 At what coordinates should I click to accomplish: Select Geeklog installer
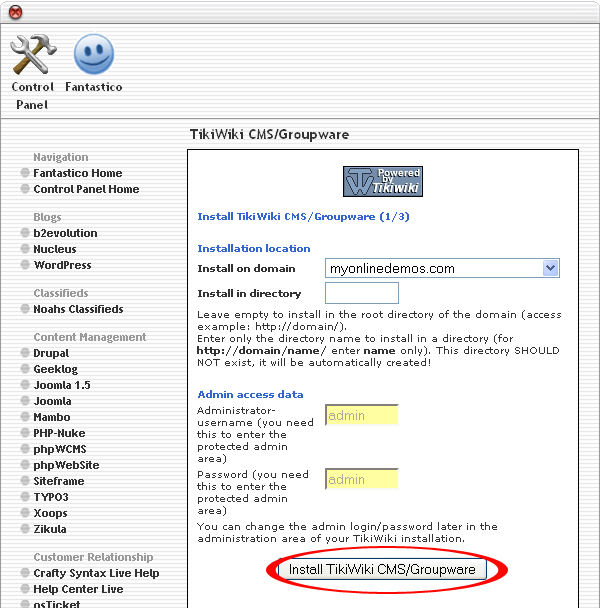(55, 369)
